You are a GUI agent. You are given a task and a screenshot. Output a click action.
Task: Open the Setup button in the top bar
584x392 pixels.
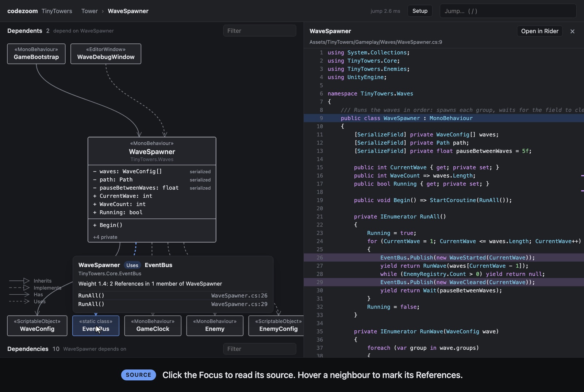click(x=420, y=11)
